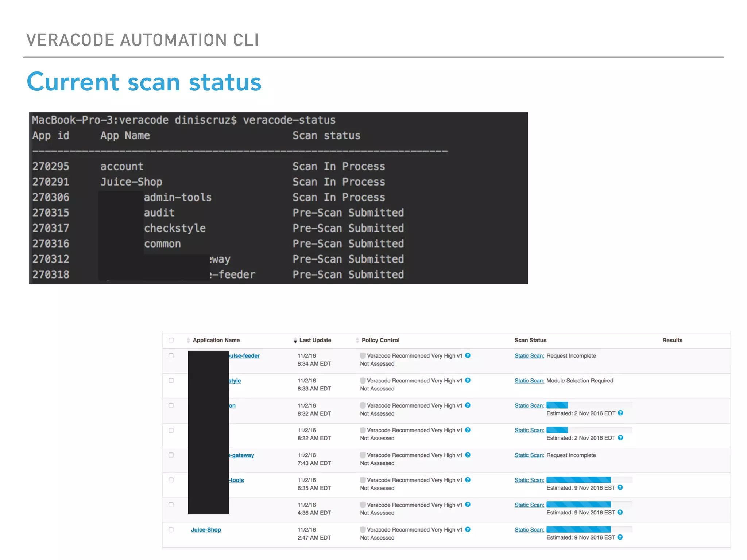Image resolution: width=747 pixels, height=560 pixels.
Task: Click 'Current scan status' heading
Action: [x=144, y=82]
